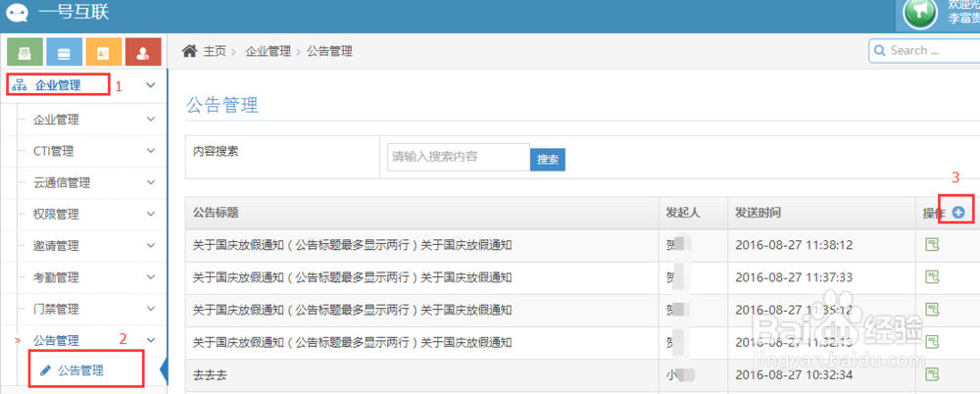The width and height of the screenshot is (980, 394).
Task: Click the 发起人 column header
Action: click(683, 213)
